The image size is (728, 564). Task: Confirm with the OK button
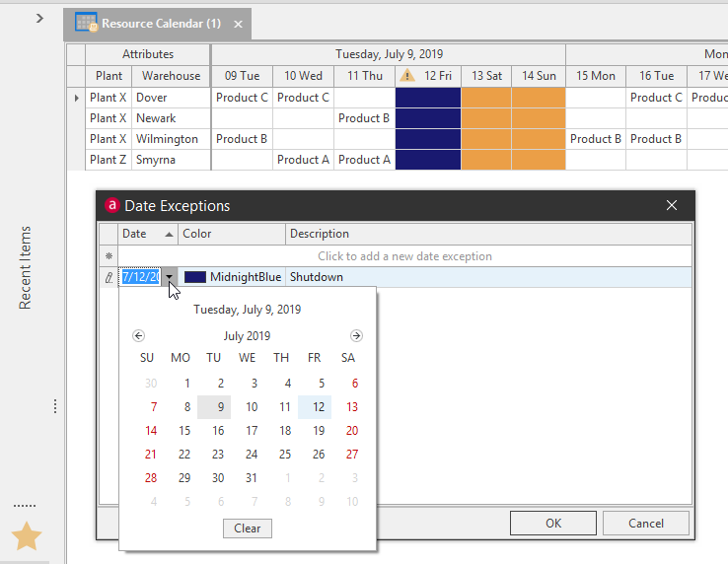[x=553, y=524]
